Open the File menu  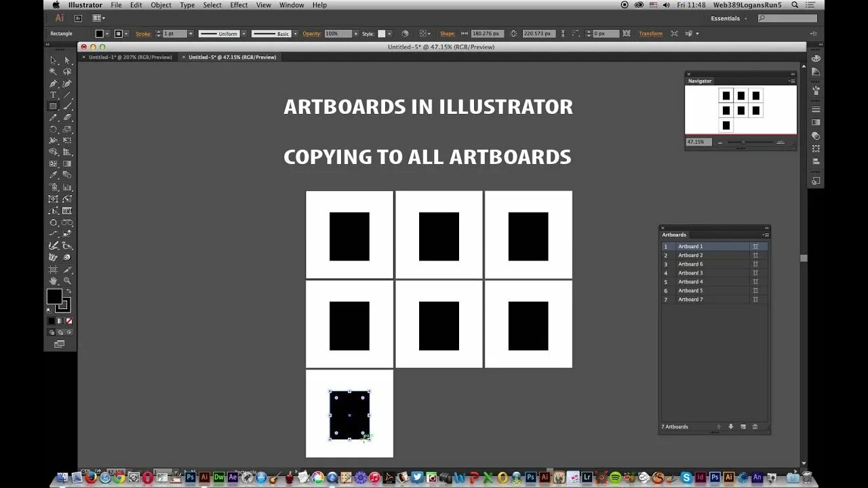(117, 5)
